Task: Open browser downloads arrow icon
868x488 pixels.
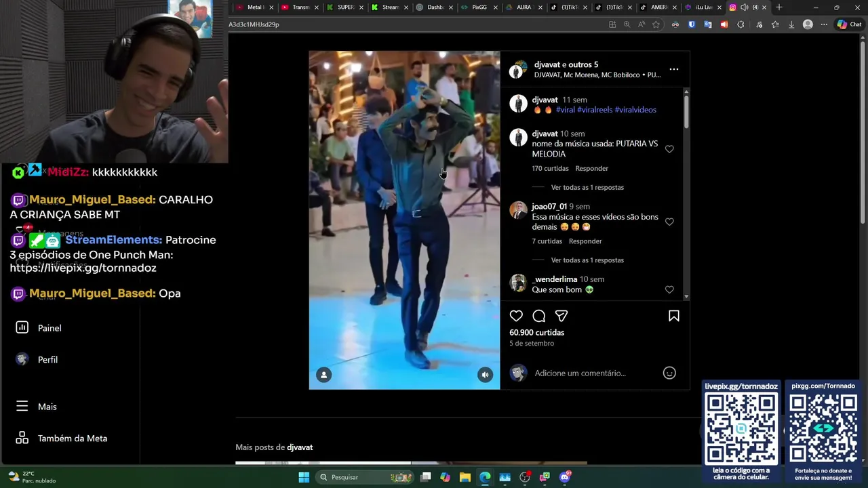Action: pos(791,24)
